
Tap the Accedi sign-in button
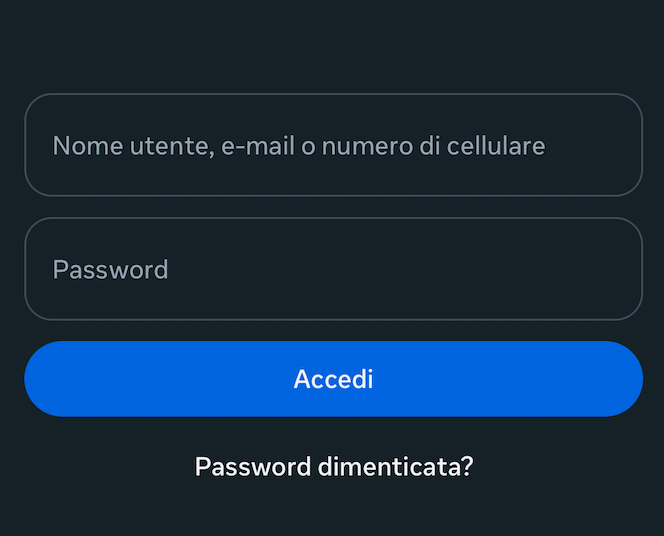[333, 379]
